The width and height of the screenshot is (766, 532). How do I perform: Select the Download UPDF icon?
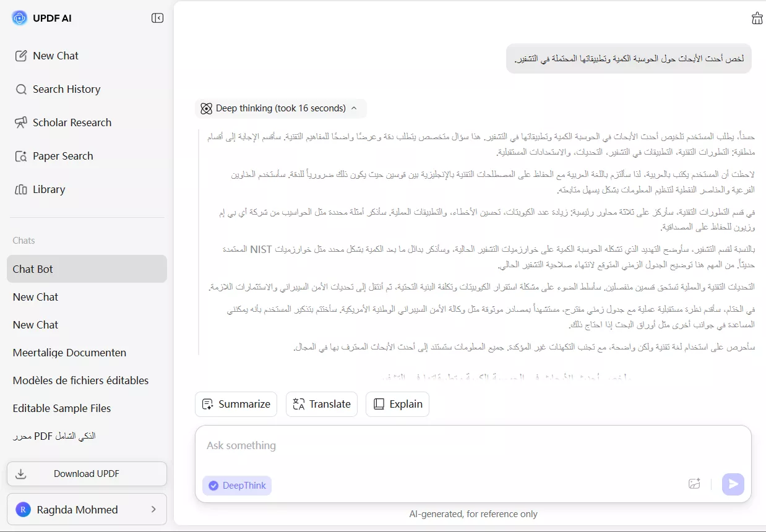[22, 473]
